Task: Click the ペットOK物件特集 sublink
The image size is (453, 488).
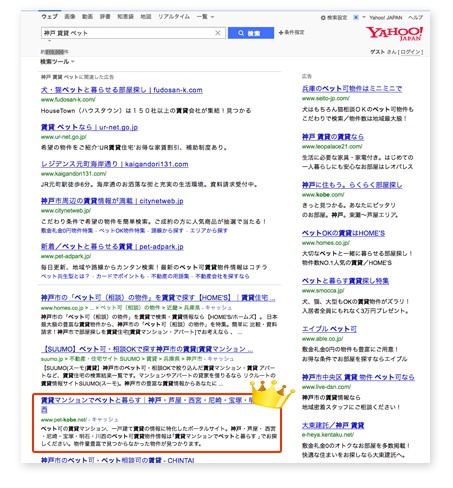Action: pyautogui.click(x=122, y=231)
